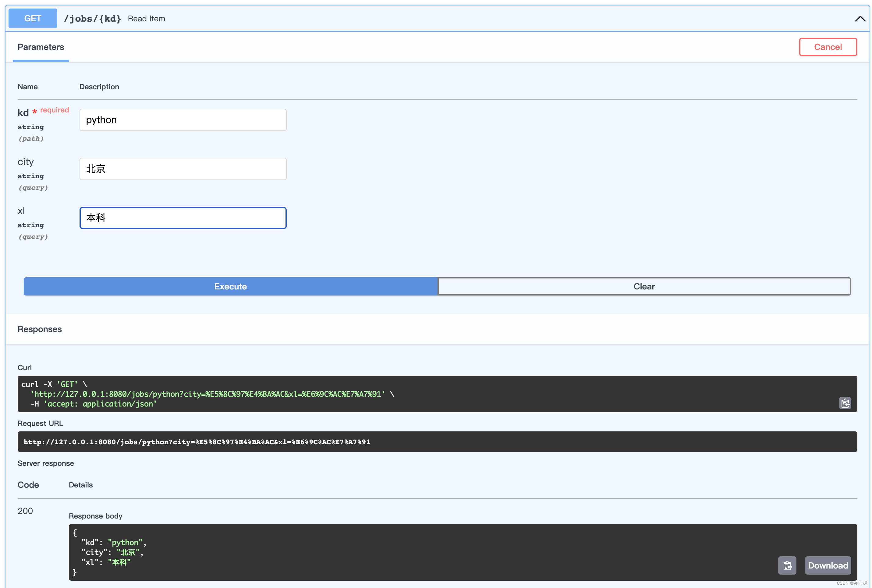The height and width of the screenshot is (588, 872).
Task: Click the 200 response code indicator
Action: coord(24,511)
